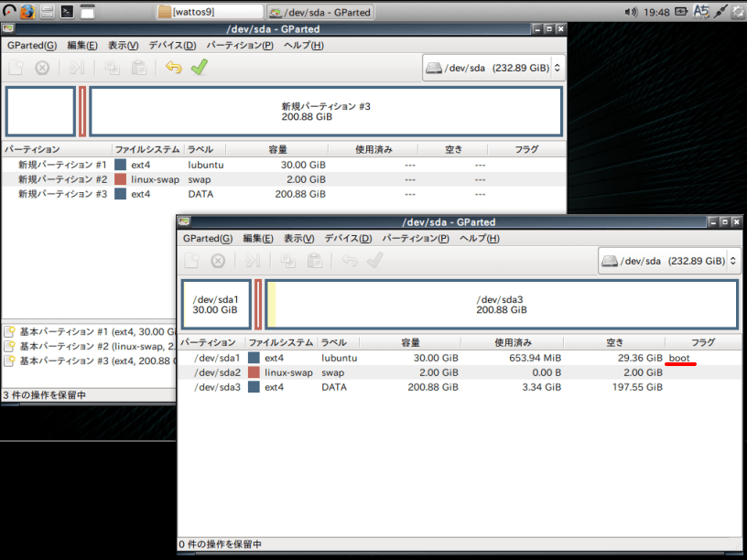Sort by 使用済み column header in front window
This screenshot has width=747, height=560.
pyautogui.click(x=512, y=342)
